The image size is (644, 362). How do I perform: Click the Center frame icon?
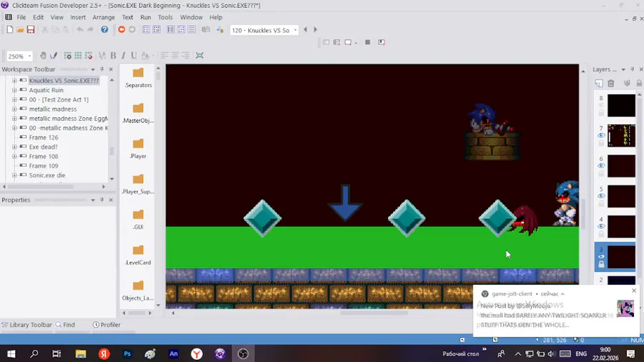(200, 55)
